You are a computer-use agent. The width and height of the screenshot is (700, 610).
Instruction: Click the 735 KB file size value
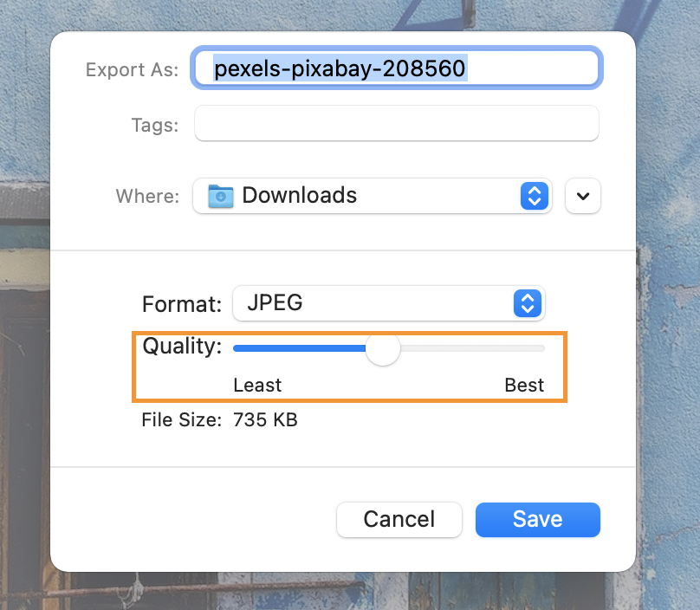[x=265, y=421]
